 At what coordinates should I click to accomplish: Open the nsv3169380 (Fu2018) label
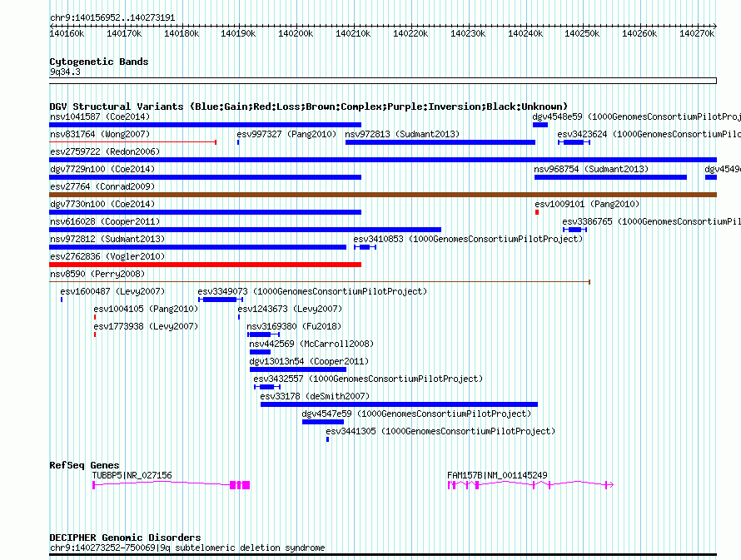point(294,326)
